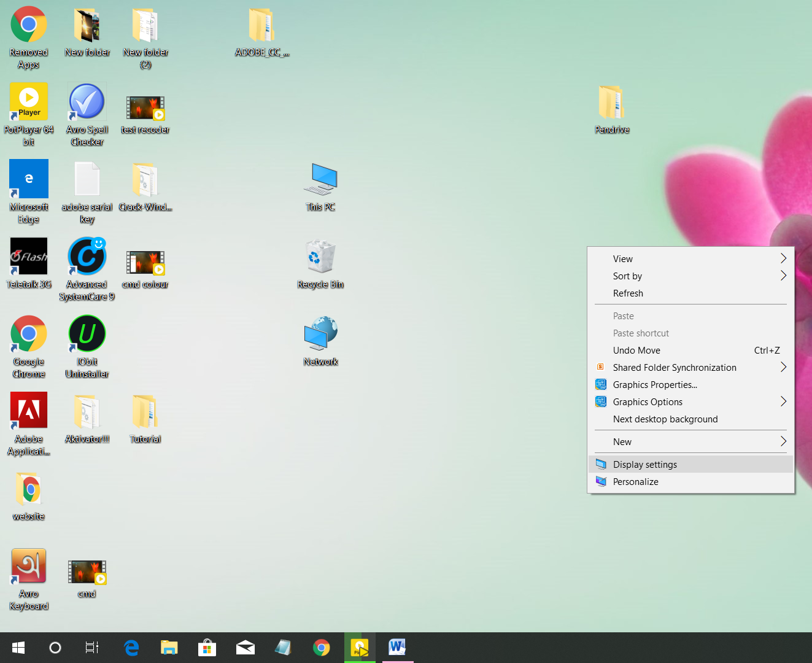Viewport: 812px width, 663px height.
Task: Launch Avro Spell Checker
Action: coord(87,102)
